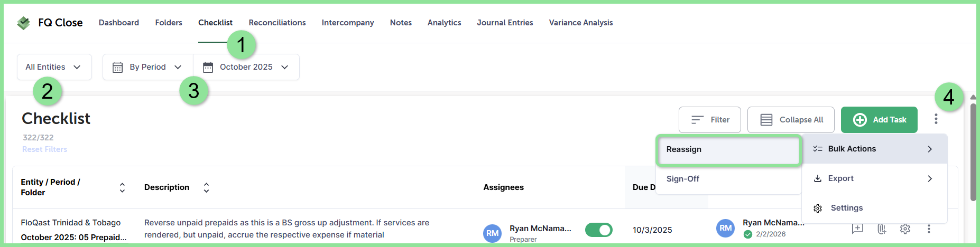Open the Bulk Actions menu item
The height and width of the screenshot is (247, 980).
tap(874, 149)
